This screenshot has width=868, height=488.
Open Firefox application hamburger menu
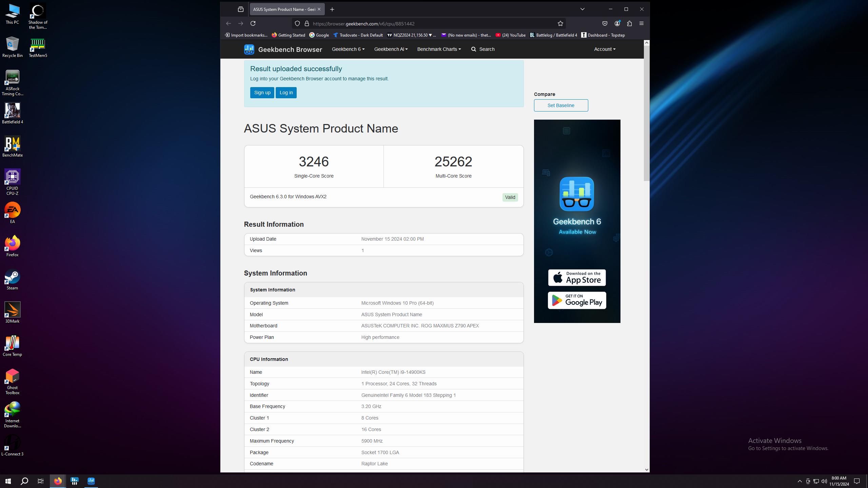click(x=642, y=23)
